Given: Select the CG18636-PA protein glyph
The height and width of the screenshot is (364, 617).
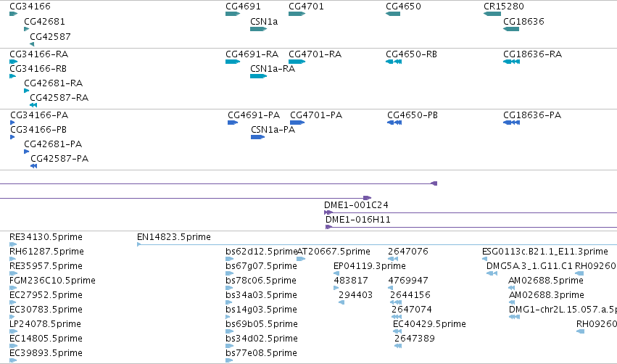Looking at the screenshot, I should click(x=512, y=123).
